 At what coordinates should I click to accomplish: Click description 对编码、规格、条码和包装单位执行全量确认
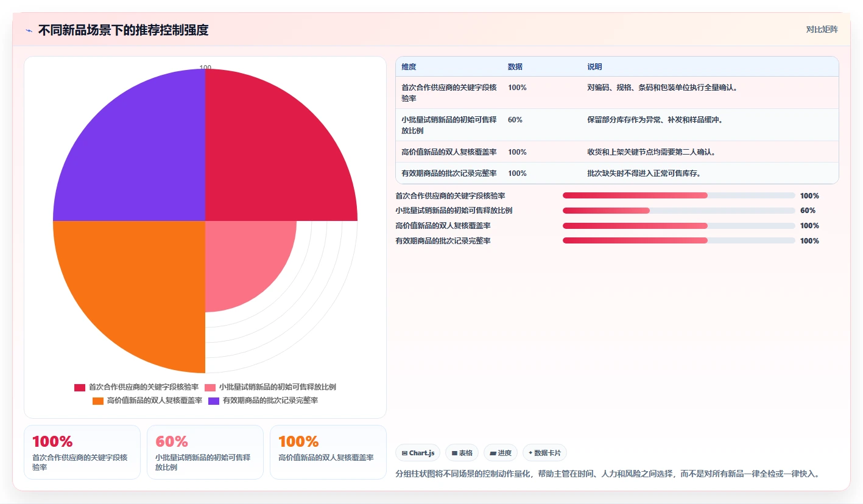(663, 88)
